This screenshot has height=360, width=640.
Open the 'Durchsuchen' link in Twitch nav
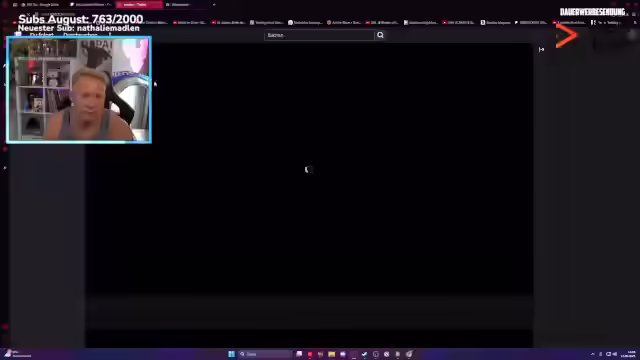(x=80, y=35)
